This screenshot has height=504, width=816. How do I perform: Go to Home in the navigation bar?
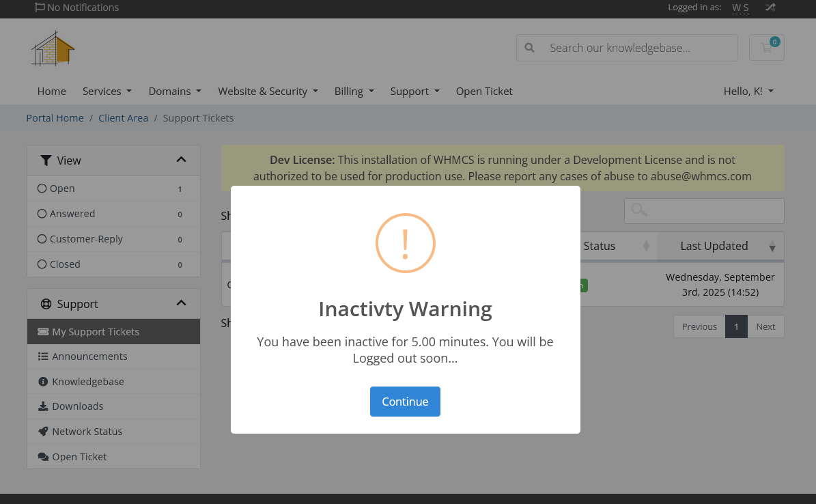coord(52,92)
